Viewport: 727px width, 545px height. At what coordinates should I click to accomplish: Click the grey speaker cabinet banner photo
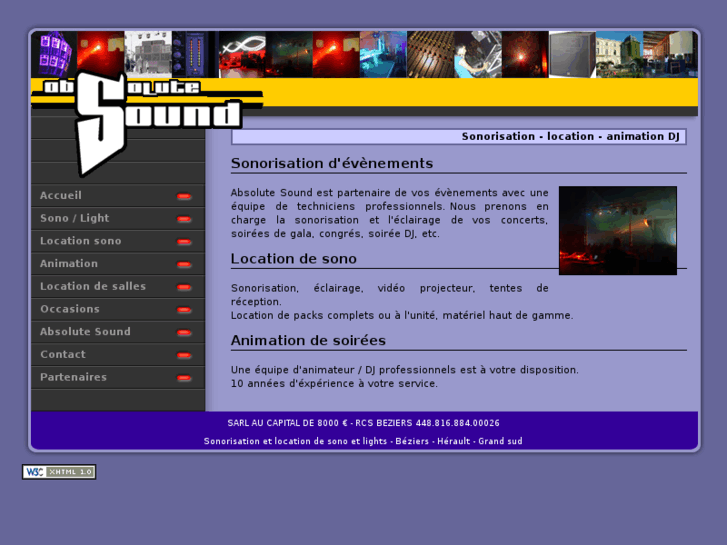(572, 54)
